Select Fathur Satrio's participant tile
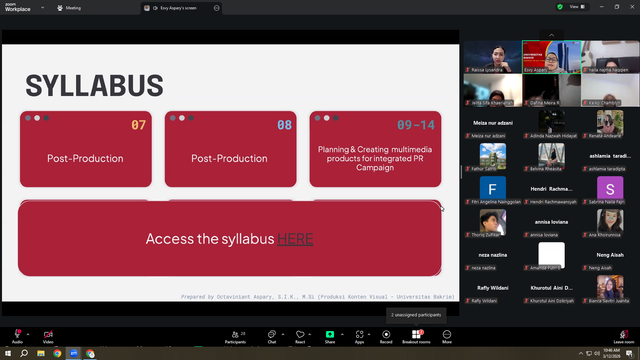 click(x=493, y=157)
